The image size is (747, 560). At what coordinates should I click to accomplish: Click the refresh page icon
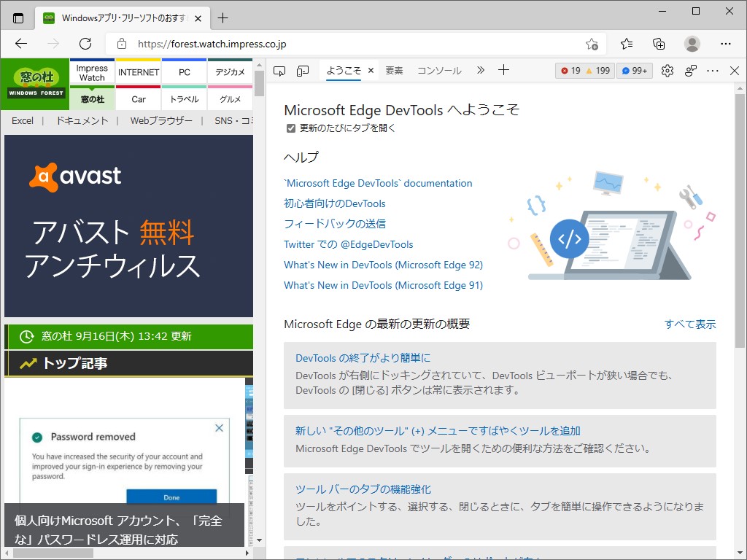coord(85,44)
